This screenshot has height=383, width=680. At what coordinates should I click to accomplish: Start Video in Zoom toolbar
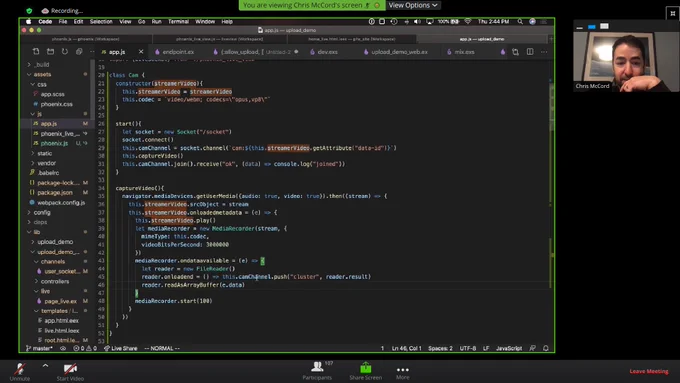(70, 371)
